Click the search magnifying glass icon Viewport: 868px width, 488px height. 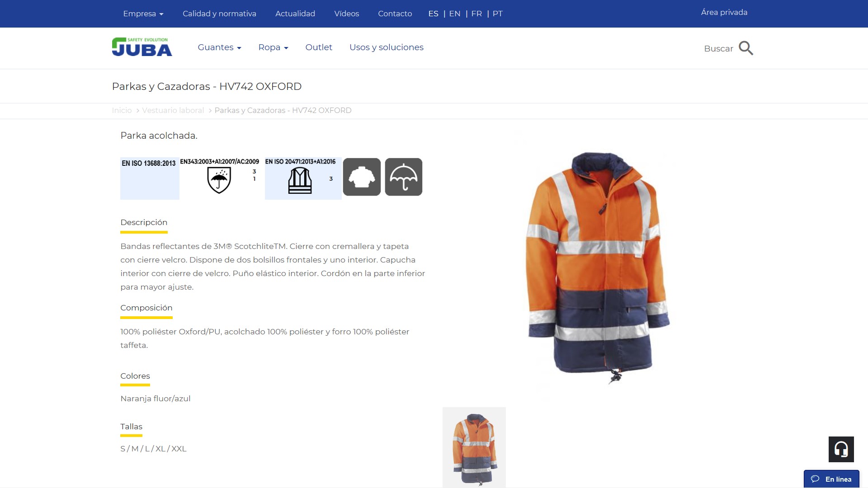click(x=745, y=48)
